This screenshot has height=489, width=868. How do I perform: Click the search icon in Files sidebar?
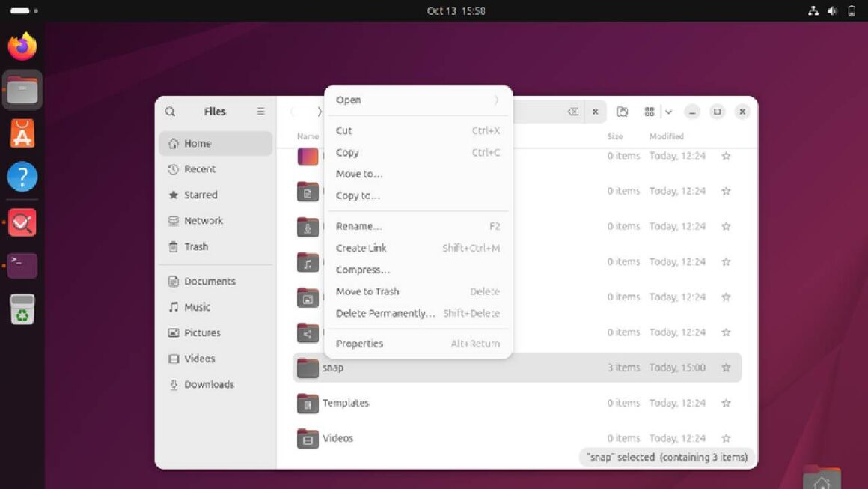[171, 112]
